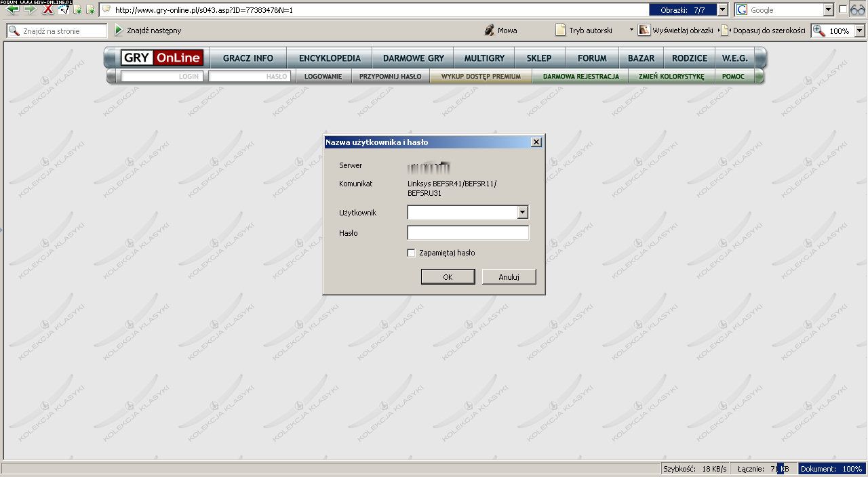Open the RODZICE section

point(690,58)
